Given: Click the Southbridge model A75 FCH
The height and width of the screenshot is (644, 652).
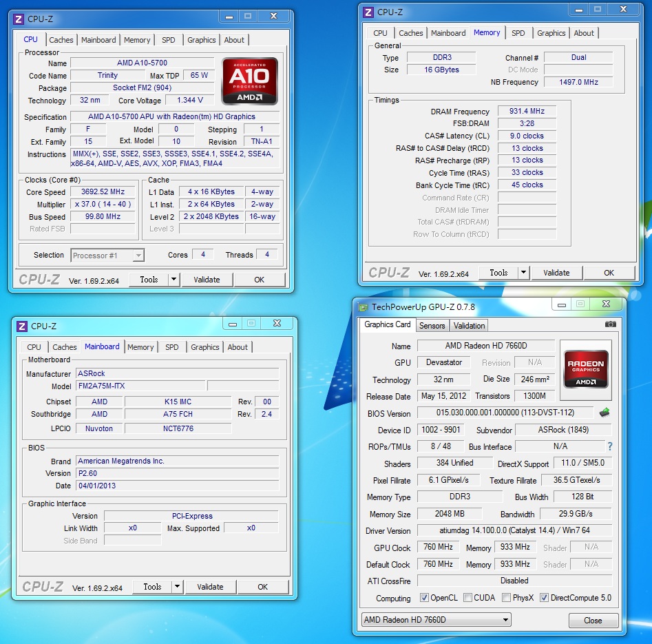Looking at the screenshot, I should point(178,414).
